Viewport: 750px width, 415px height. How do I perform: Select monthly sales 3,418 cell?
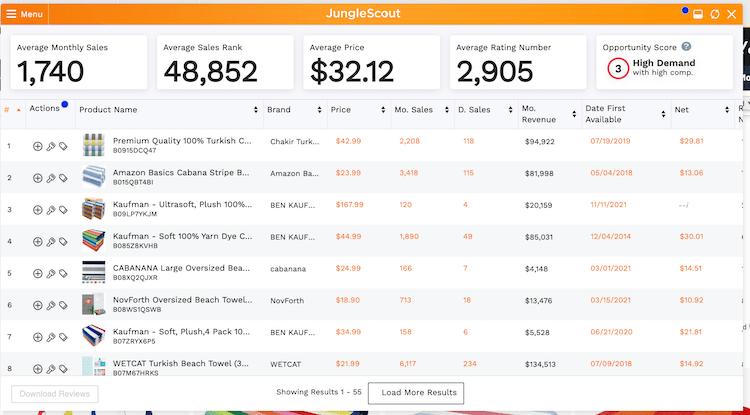[408, 173]
